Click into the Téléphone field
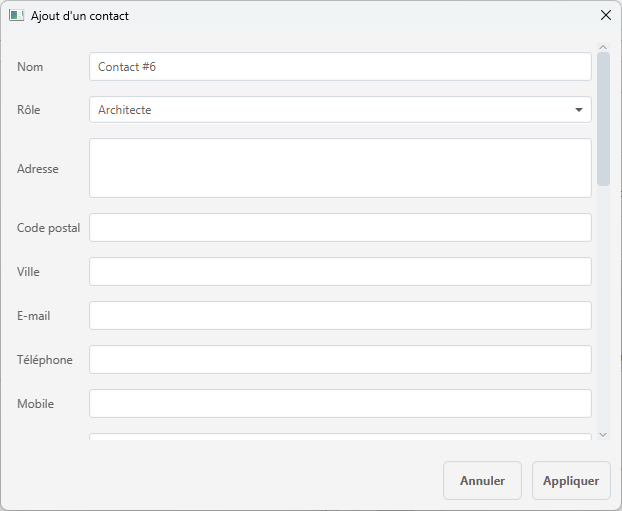The image size is (622, 511). (x=340, y=360)
